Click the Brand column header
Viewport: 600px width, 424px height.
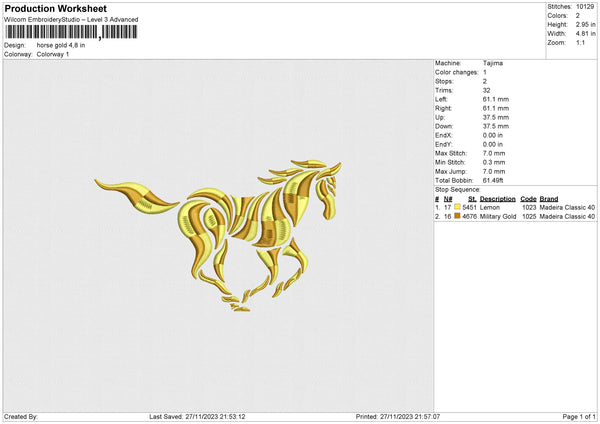(x=549, y=199)
